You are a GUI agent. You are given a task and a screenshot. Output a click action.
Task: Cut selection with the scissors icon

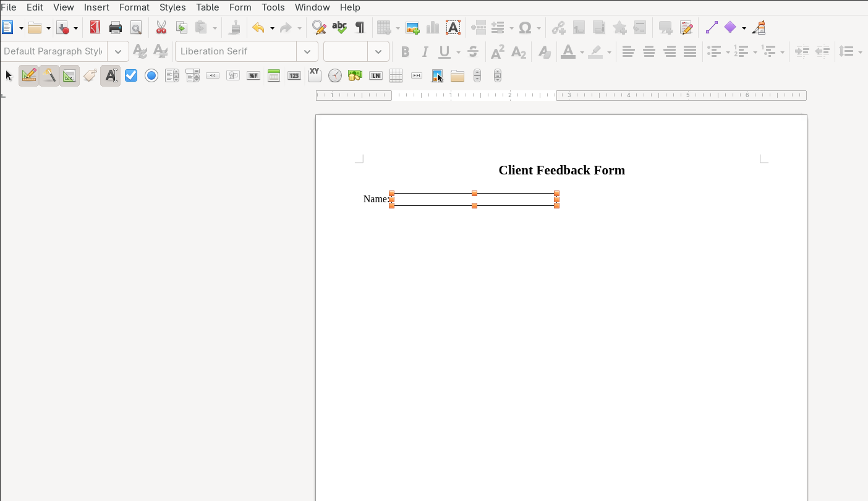pos(161,27)
